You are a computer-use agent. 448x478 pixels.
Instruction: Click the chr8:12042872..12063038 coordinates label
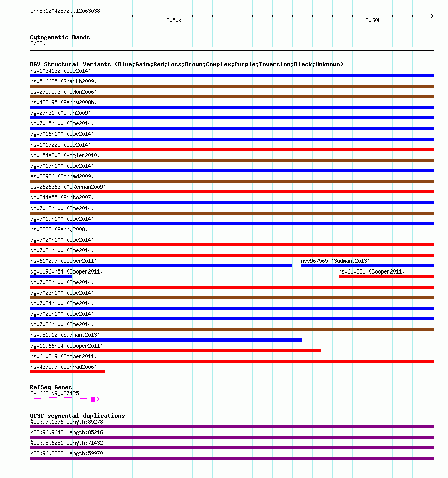pos(65,11)
